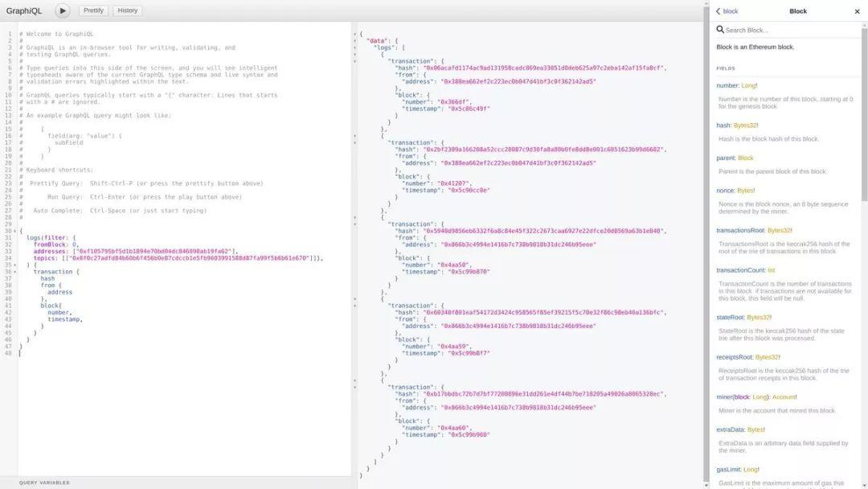Open Bytes32 type next to stateRoot
The width and height of the screenshot is (868, 489).
[758, 318]
